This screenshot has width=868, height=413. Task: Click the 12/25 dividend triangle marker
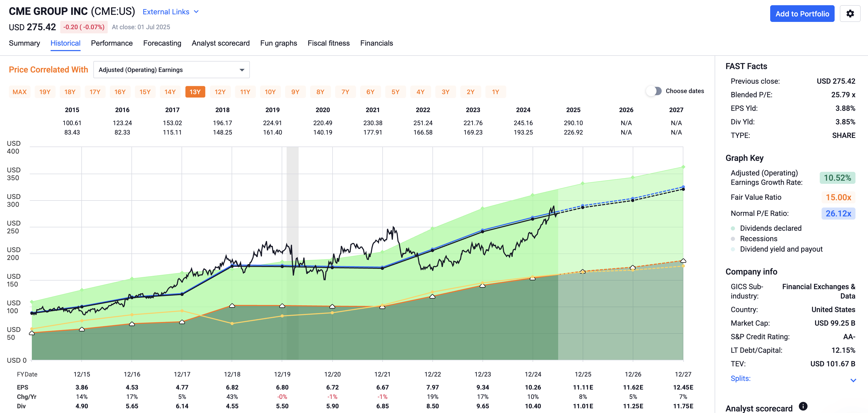tap(583, 271)
